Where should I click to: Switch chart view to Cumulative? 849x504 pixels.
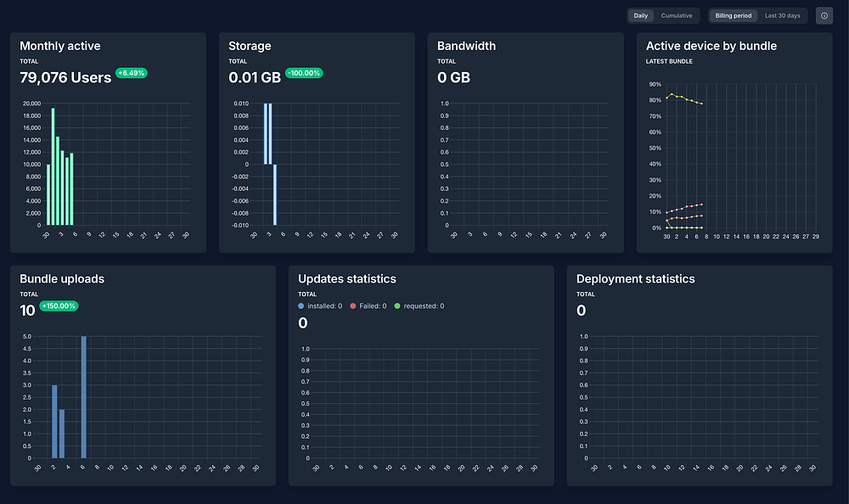pos(677,16)
